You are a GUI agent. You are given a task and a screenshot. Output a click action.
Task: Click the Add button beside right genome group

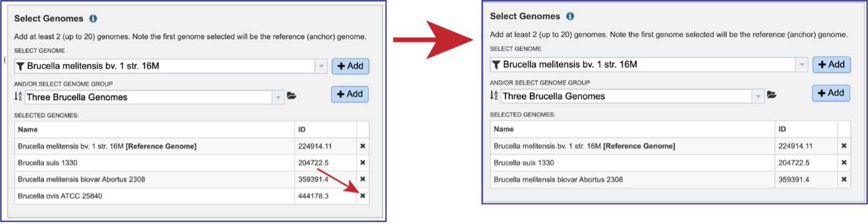831,93
